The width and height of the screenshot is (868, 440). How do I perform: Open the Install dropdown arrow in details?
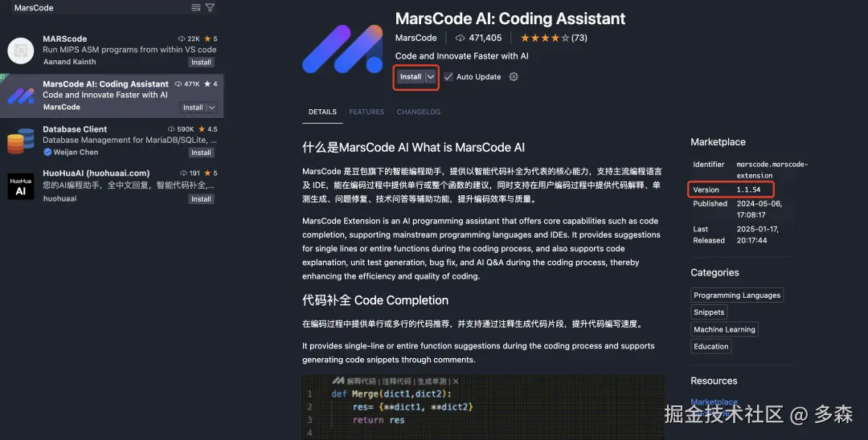[431, 77]
